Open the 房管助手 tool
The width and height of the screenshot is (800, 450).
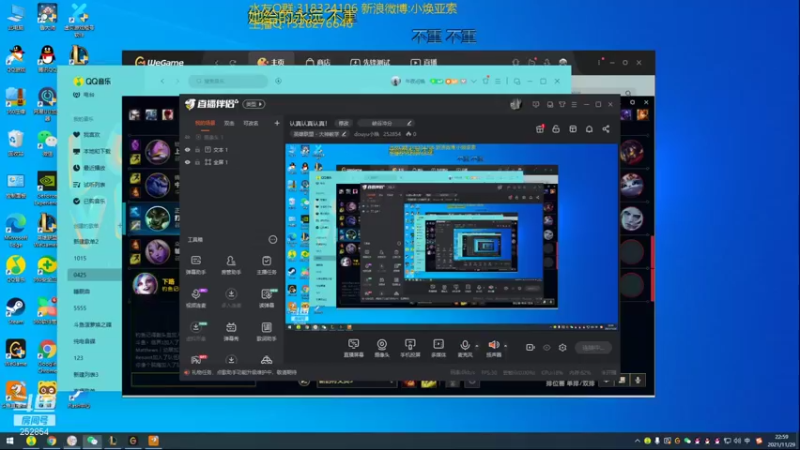(x=231, y=265)
